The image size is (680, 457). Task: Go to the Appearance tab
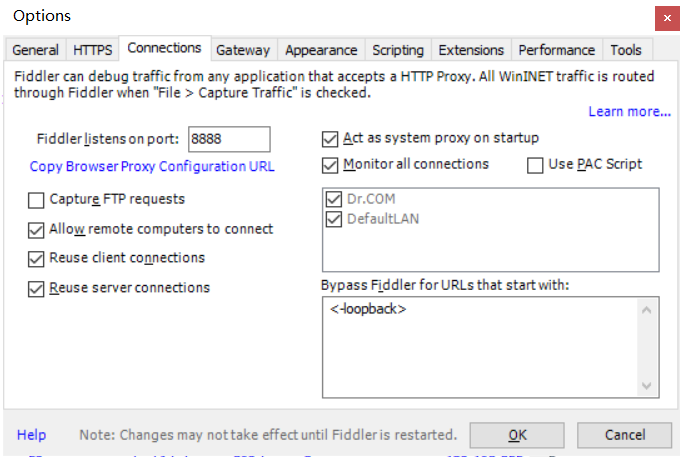[321, 50]
